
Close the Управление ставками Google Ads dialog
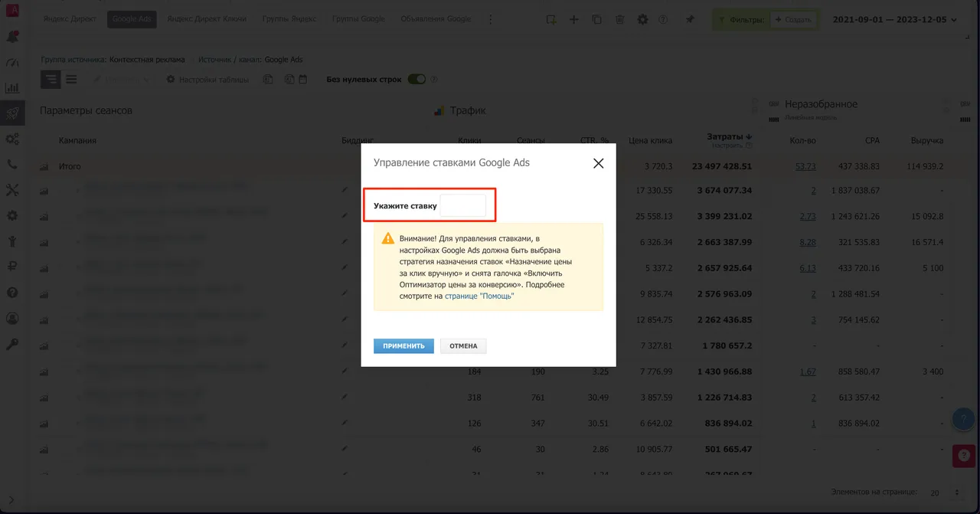(x=599, y=163)
